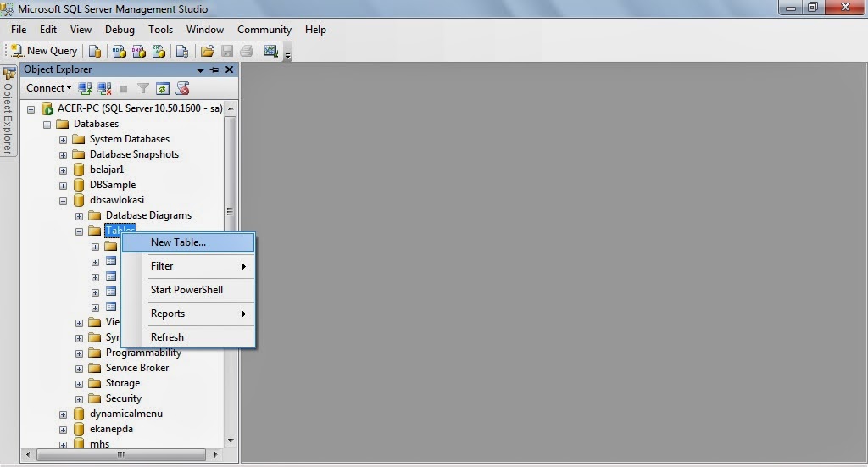The width and height of the screenshot is (868, 467).
Task: Select the dynamicalmenu database item
Action: 126,414
